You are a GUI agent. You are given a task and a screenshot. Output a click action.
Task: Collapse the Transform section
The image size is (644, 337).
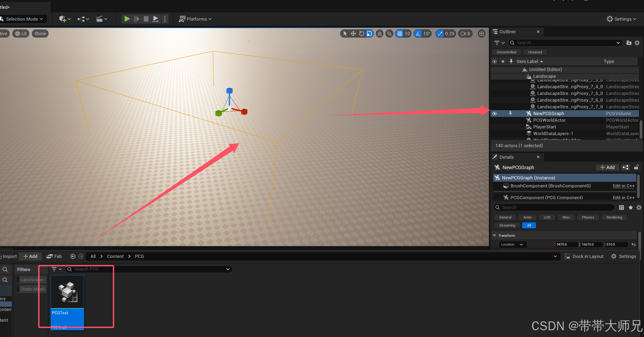495,236
